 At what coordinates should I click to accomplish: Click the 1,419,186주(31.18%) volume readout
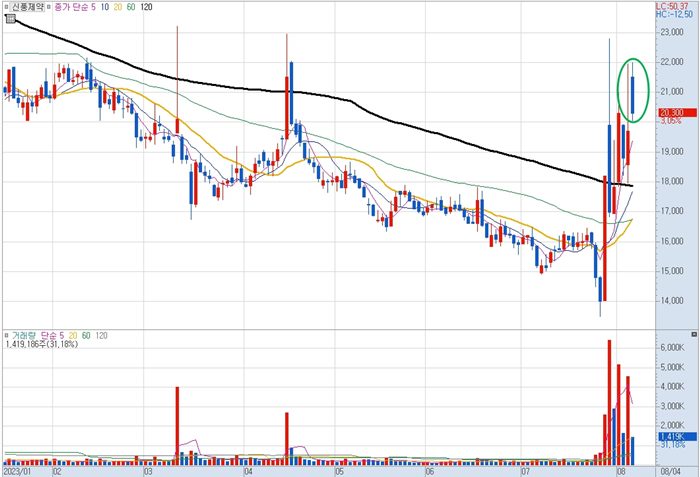click(42, 344)
